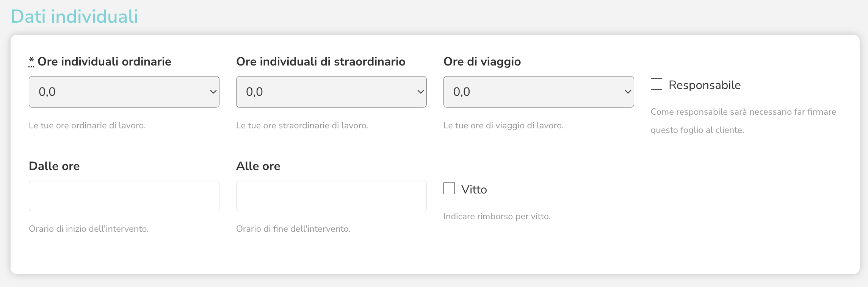Open the Ore di viaggio dropdown
This screenshot has height=287, width=868.
pyautogui.click(x=539, y=92)
